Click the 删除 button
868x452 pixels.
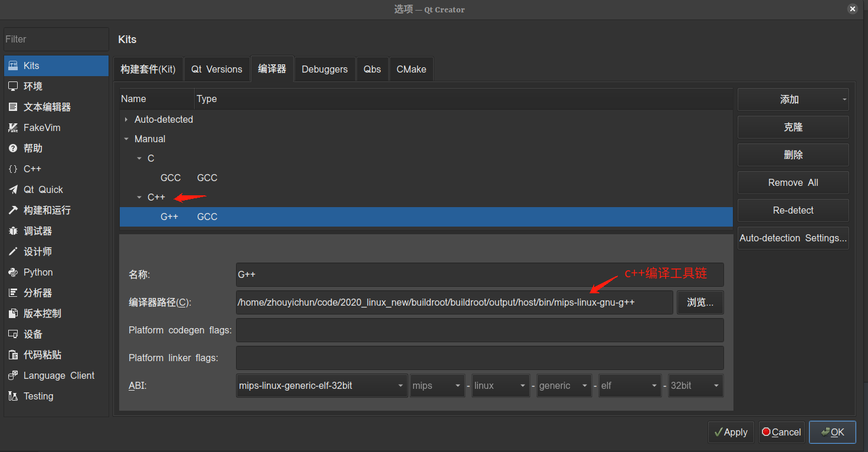[793, 155]
